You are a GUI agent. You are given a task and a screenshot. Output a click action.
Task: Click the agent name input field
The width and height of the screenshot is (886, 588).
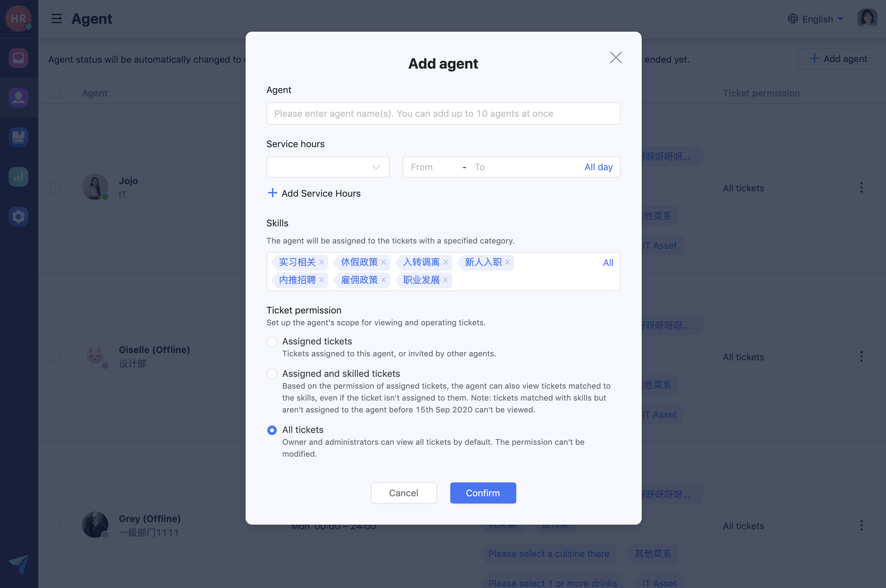coord(443,114)
